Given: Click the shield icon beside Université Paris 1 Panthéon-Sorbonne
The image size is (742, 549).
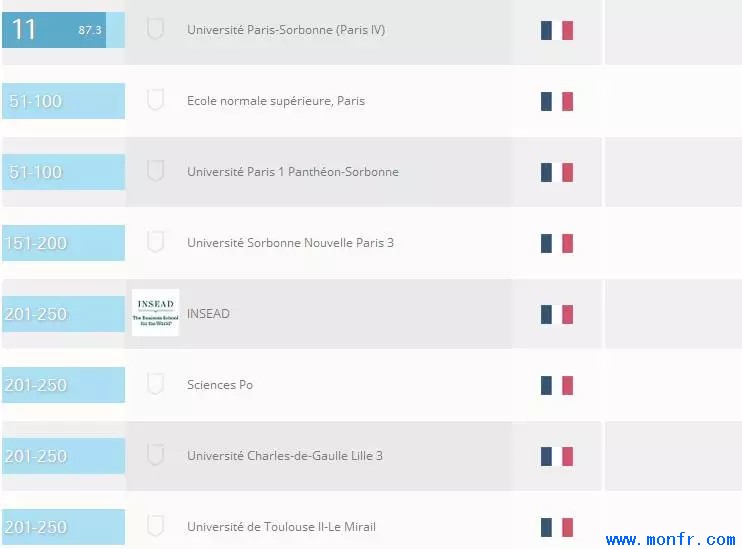Looking at the screenshot, I should 155,171.
